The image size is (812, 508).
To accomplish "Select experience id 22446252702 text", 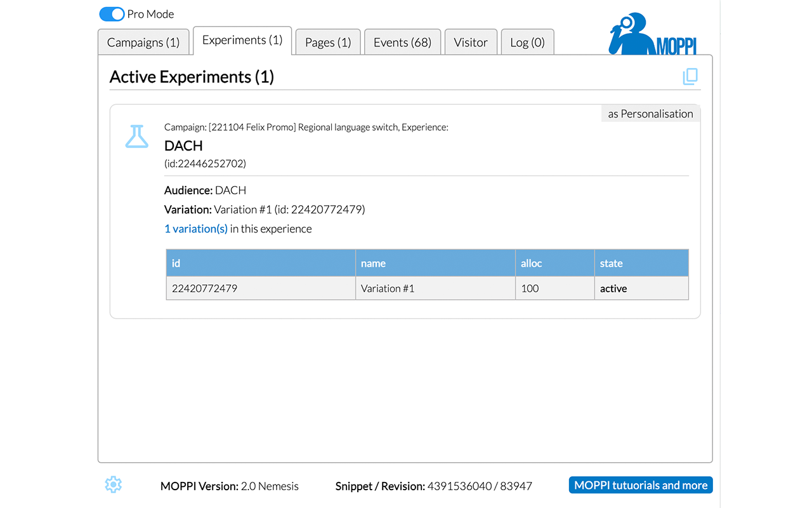I will (x=205, y=164).
